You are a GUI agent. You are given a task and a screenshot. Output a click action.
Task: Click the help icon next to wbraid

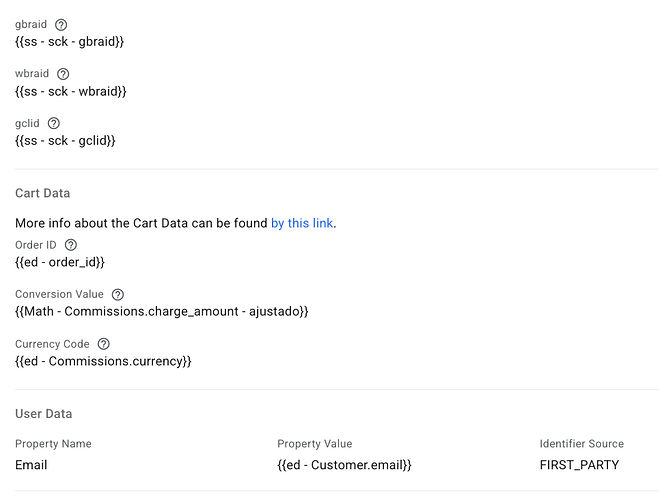(x=63, y=74)
